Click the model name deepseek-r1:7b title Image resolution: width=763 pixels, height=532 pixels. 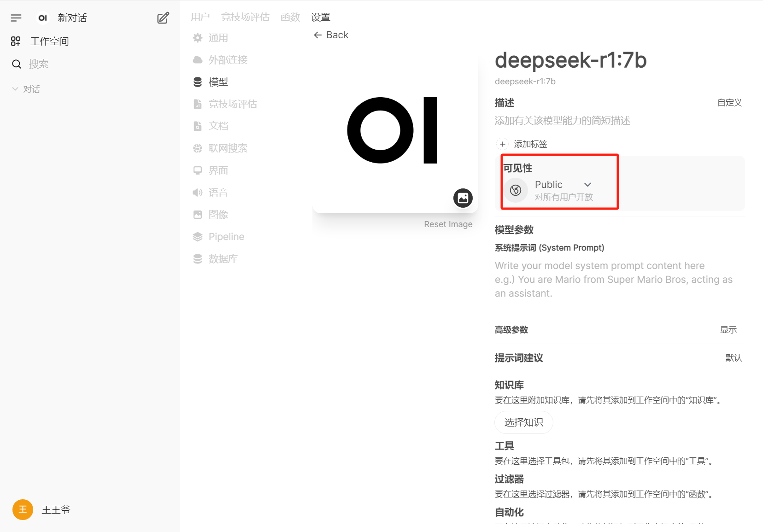point(571,60)
